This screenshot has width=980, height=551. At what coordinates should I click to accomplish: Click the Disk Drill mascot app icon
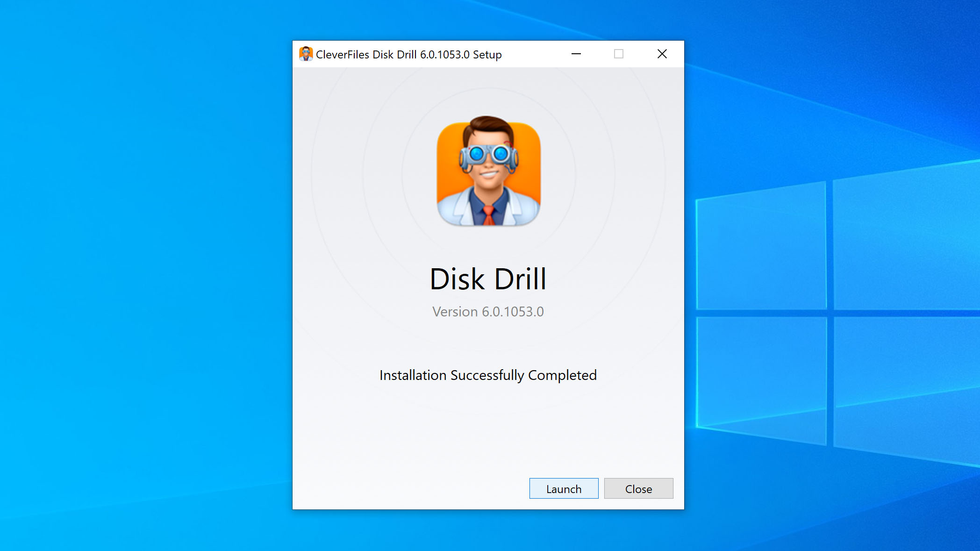coord(488,173)
